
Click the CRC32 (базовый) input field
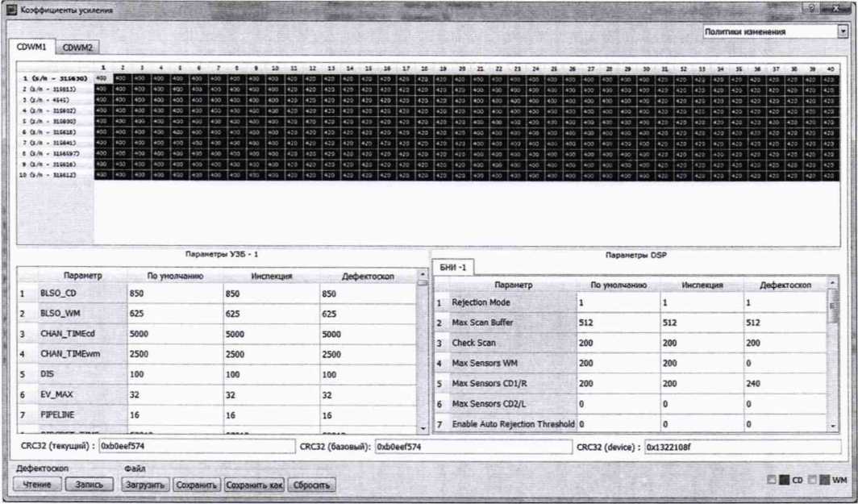473,447
